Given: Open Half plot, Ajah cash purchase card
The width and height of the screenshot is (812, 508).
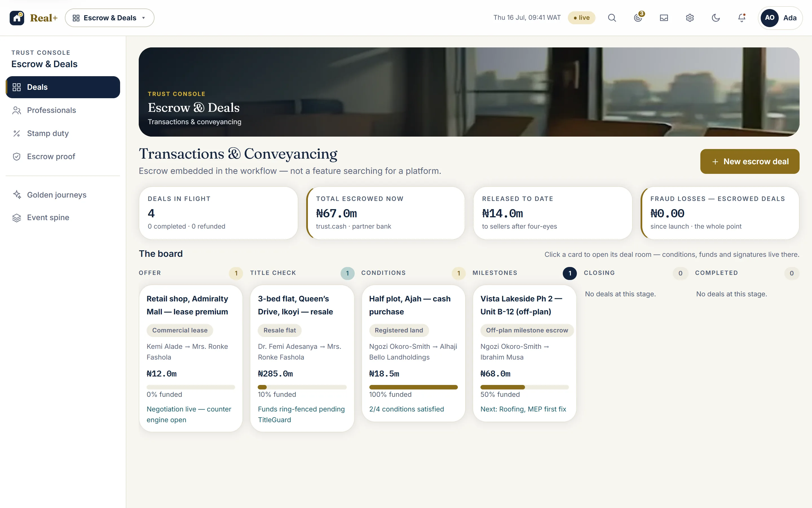Looking at the screenshot, I should tap(413, 353).
